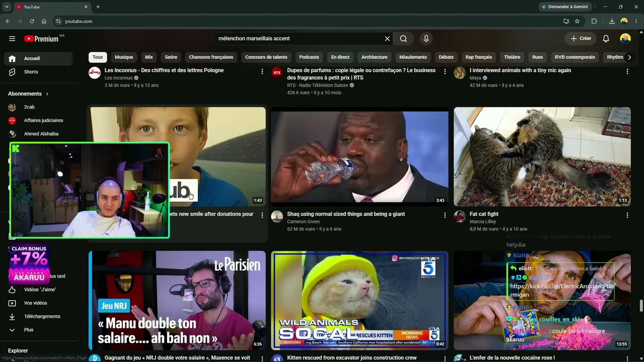Viewport: 644px width, 362px height.
Task: Show browser downloads
Action: tap(612, 21)
